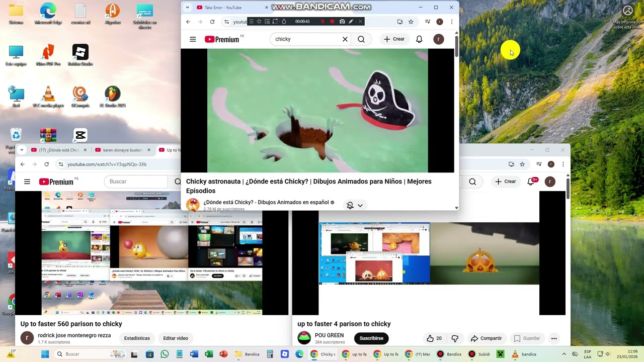Open Chrome three-dot menu in back-right window
The height and width of the screenshot is (362, 644).
click(563, 164)
